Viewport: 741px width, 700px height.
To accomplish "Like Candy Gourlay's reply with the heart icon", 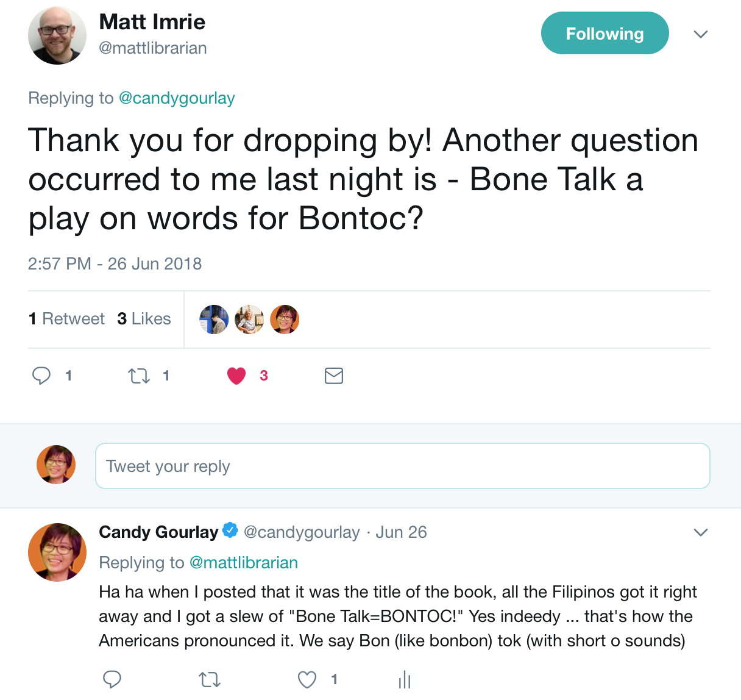I will pyautogui.click(x=307, y=679).
